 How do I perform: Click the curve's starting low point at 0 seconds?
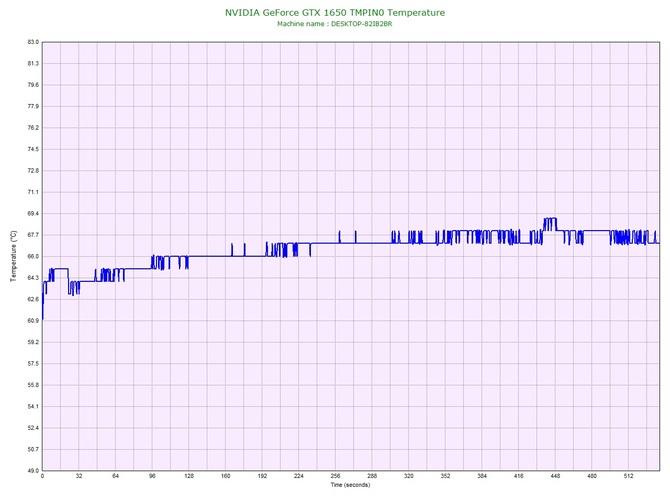pyautogui.click(x=43, y=319)
